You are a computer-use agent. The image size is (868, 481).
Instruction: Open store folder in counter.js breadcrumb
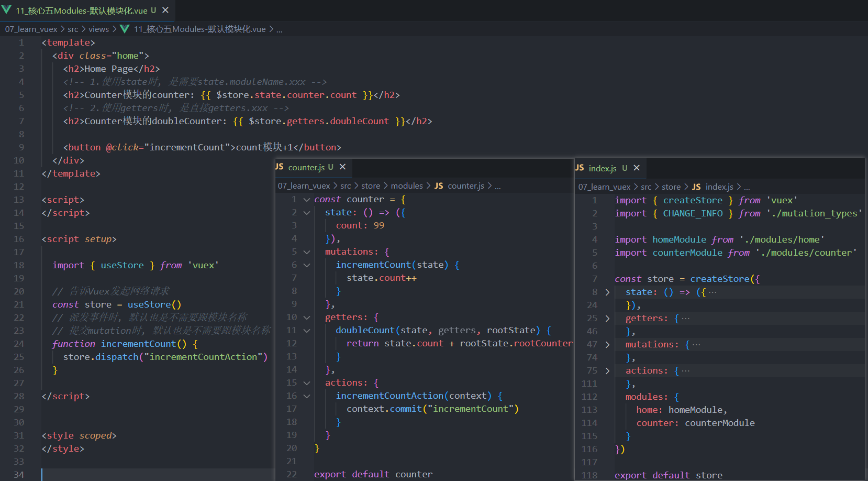[371, 186]
